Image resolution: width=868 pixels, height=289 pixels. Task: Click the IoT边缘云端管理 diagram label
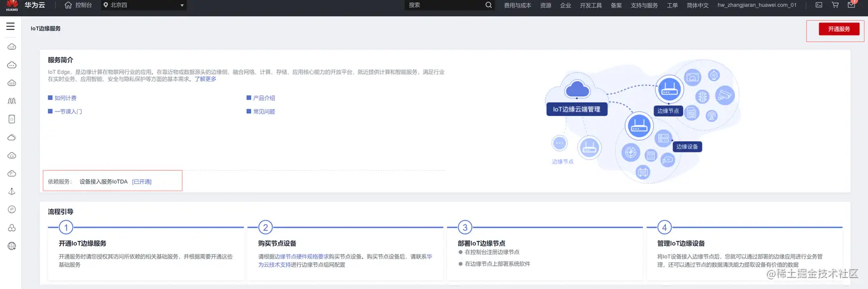pos(576,109)
